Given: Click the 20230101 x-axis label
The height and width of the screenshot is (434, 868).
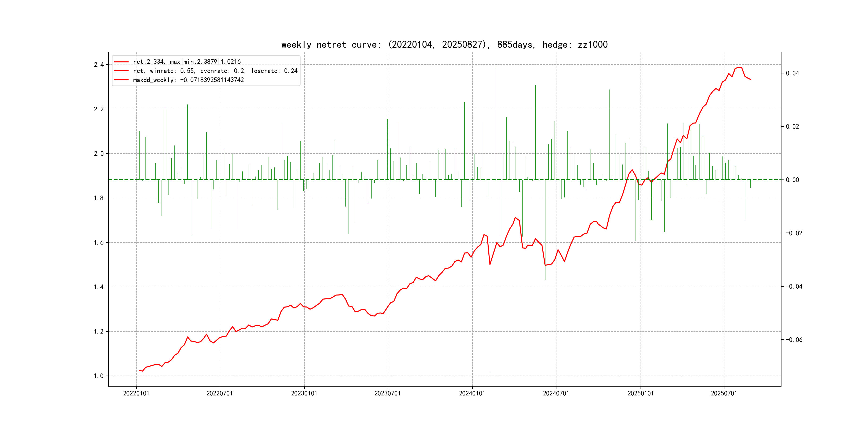Looking at the screenshot, I should click(304, 393).
